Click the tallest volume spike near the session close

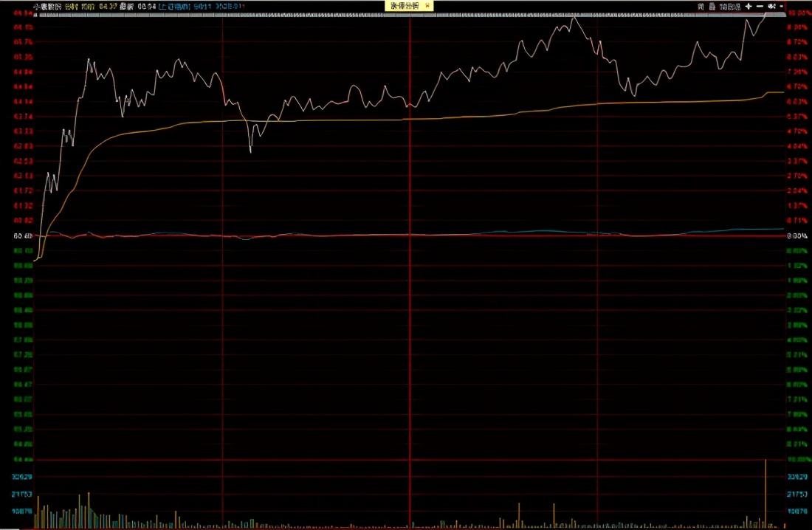pos(766,495)
